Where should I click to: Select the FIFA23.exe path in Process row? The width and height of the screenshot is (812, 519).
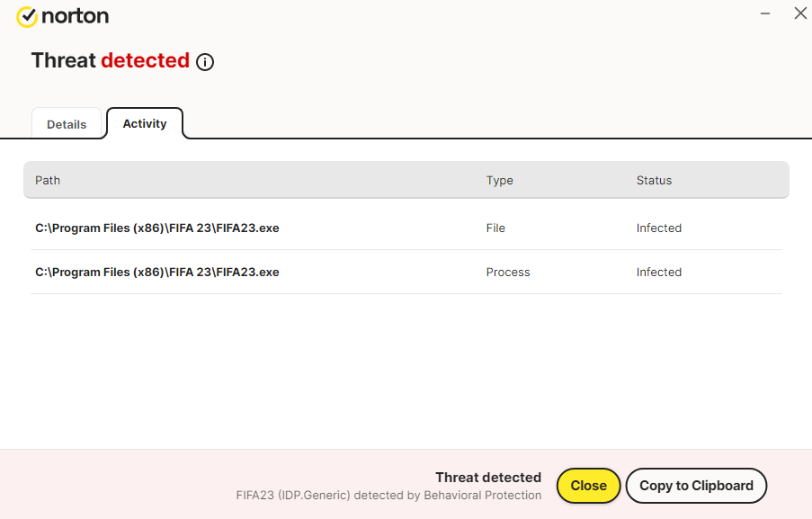[x=157, y=272]
